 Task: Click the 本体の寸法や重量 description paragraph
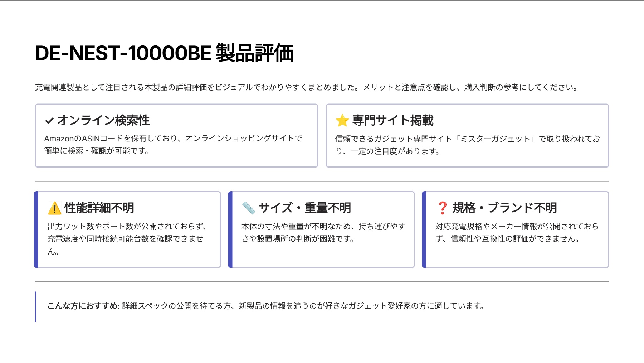(323, 232)
